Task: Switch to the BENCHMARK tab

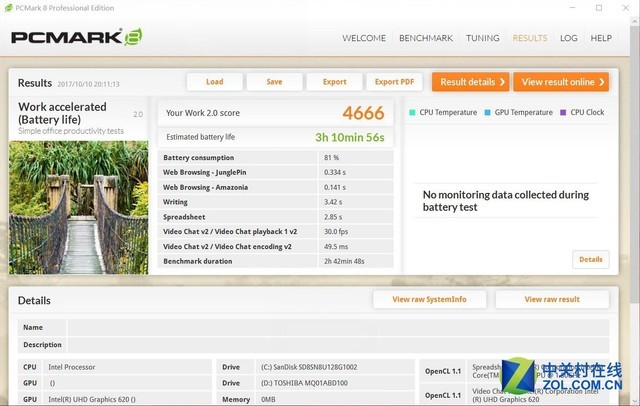Action: [426, 38]
